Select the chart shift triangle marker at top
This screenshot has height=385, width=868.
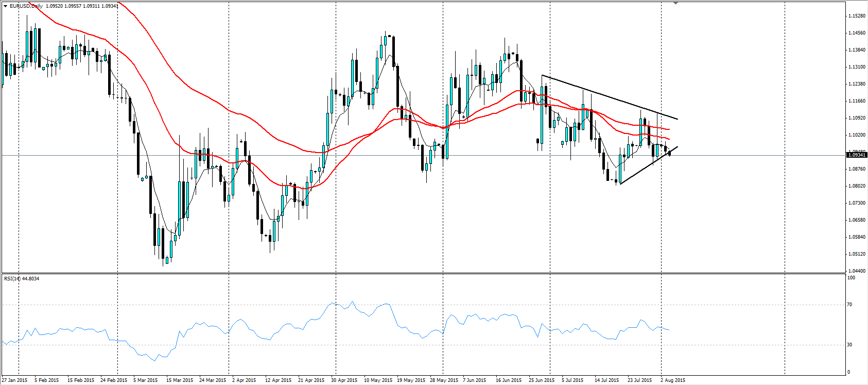tap(676, 3)
